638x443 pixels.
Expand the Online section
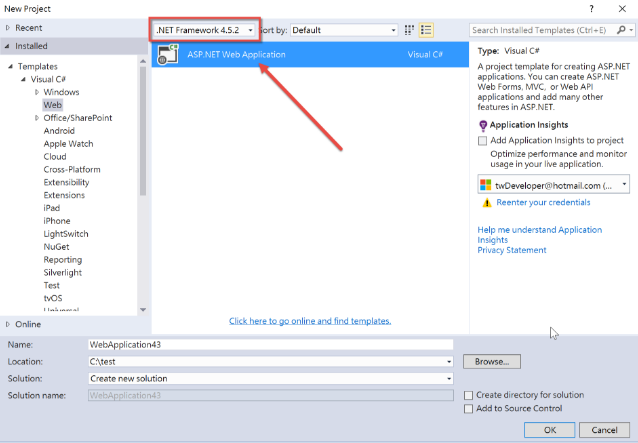[8, 324]
